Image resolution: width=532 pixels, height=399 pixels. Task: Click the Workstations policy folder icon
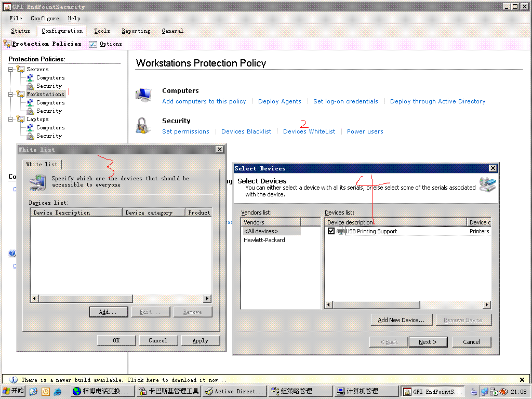pyautogui.click(x=20, y=94)
